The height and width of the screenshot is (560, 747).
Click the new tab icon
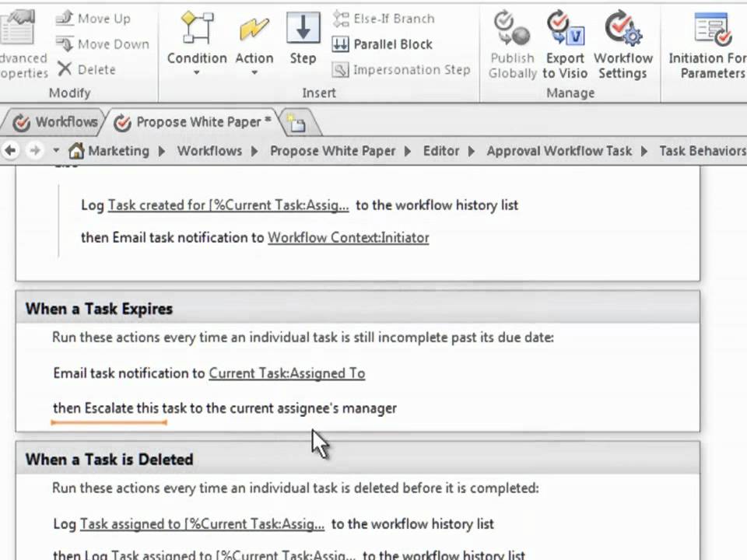point(296,124)
